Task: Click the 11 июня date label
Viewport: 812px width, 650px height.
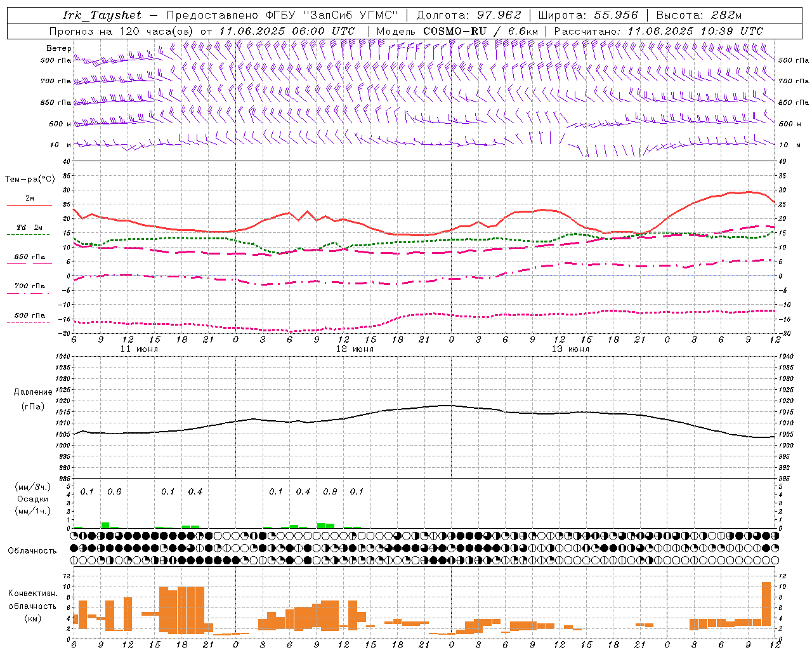Action: coord(139,349)
